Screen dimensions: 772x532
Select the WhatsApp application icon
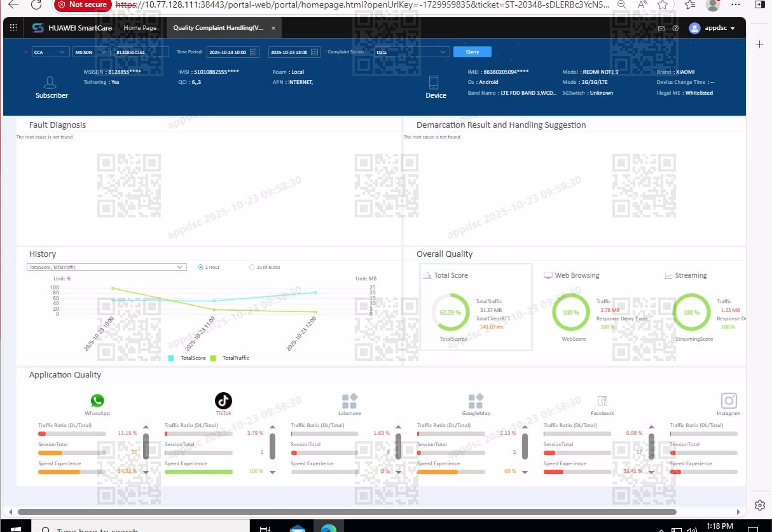tap(97, 400)
